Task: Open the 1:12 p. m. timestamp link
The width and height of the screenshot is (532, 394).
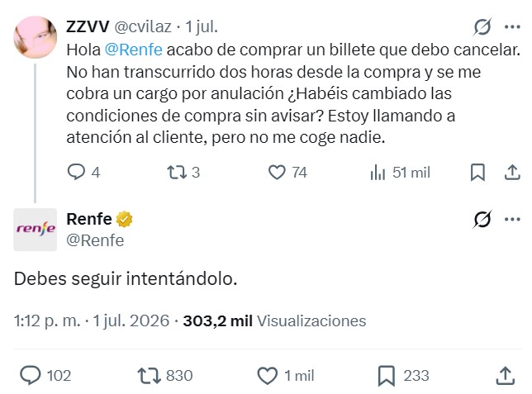Action: pyautogui.click(x=47, y=320)
